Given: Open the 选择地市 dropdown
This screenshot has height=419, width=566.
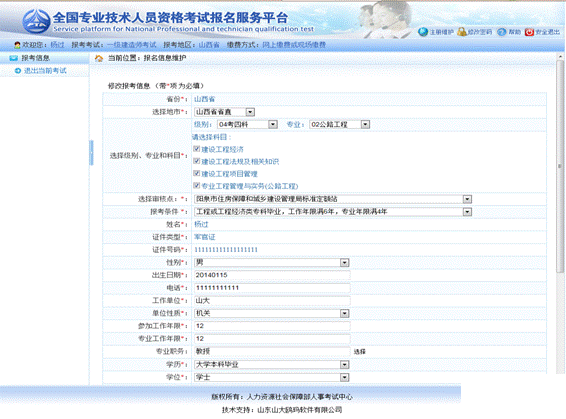Looking at the screenshot, I should (225, 112).
